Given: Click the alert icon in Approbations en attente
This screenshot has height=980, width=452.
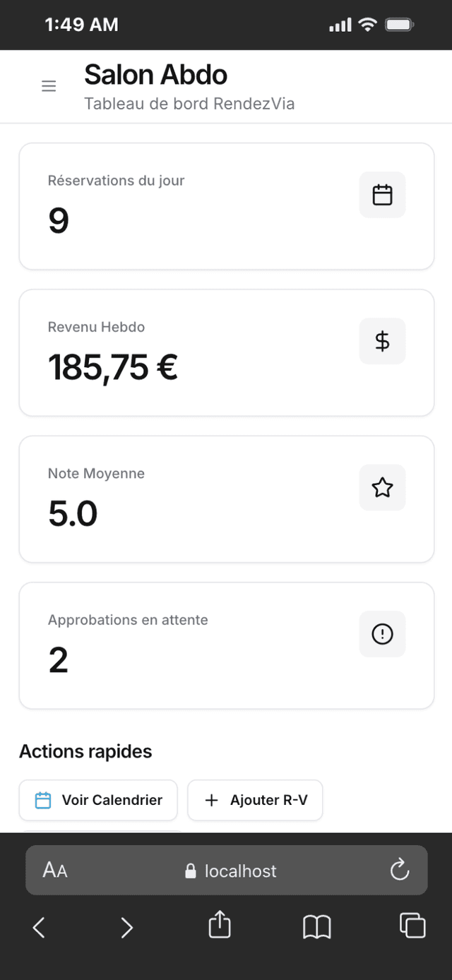Looking at the screenshot, I should (x=382, y=634).
